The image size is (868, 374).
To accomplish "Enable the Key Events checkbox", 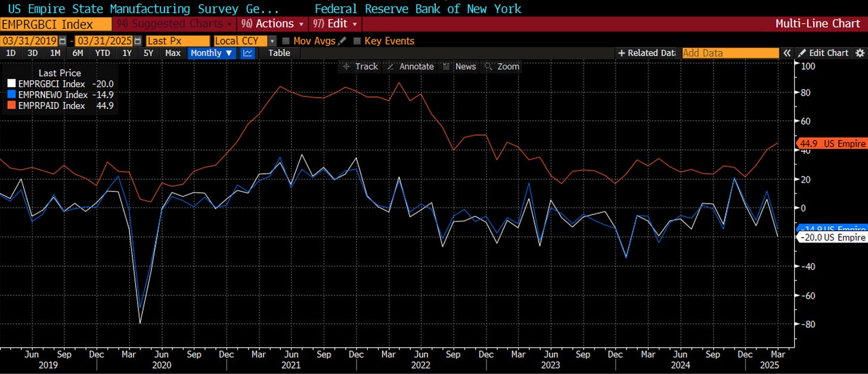I will pyautogui.click(x=357, y=41).
